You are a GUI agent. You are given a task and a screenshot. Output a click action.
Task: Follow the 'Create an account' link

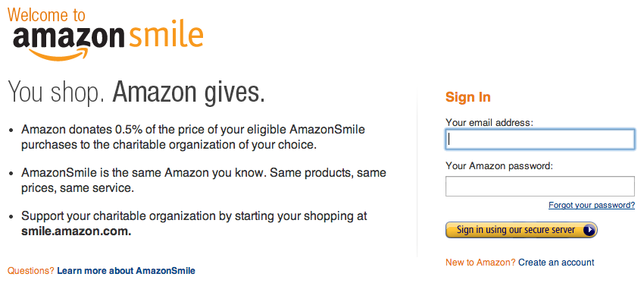[x=556, y=263]
